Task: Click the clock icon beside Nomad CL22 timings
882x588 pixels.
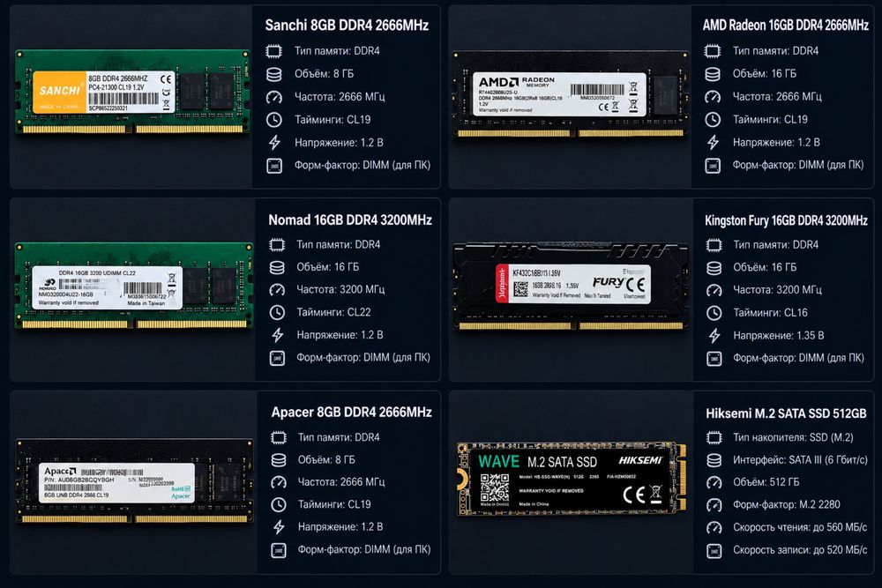Action: [x=277, y=313]
